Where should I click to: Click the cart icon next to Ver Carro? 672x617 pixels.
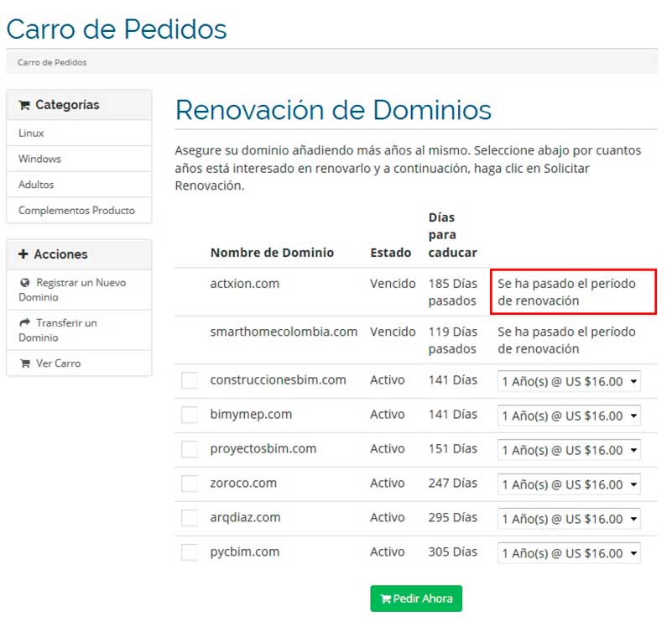(25, 363)
